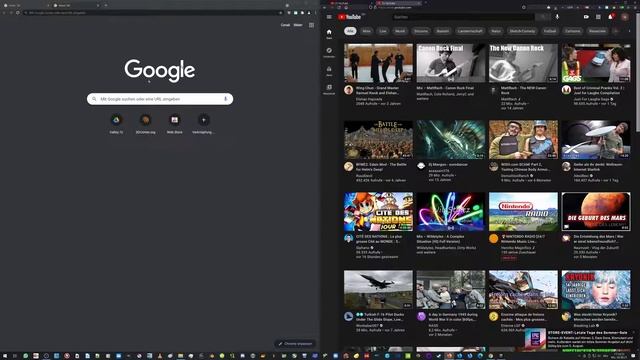
Task: Open Die Geburt des Mars thumbnail
Action: click(596, 211)
